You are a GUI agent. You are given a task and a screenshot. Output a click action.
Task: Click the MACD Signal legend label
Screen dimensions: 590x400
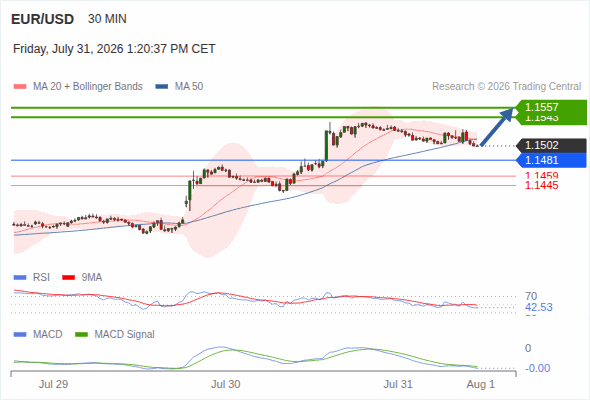(125, 335)
